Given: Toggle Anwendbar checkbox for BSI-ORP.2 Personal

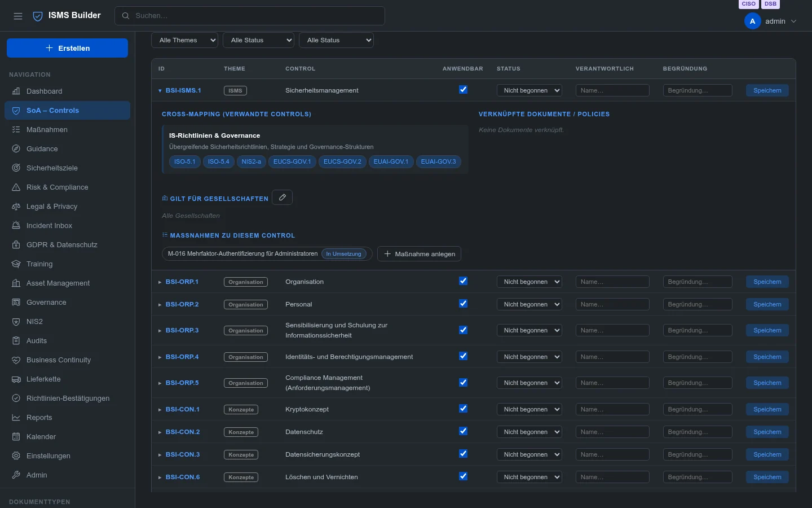Looking at the screenshot, I should [463, 304].
